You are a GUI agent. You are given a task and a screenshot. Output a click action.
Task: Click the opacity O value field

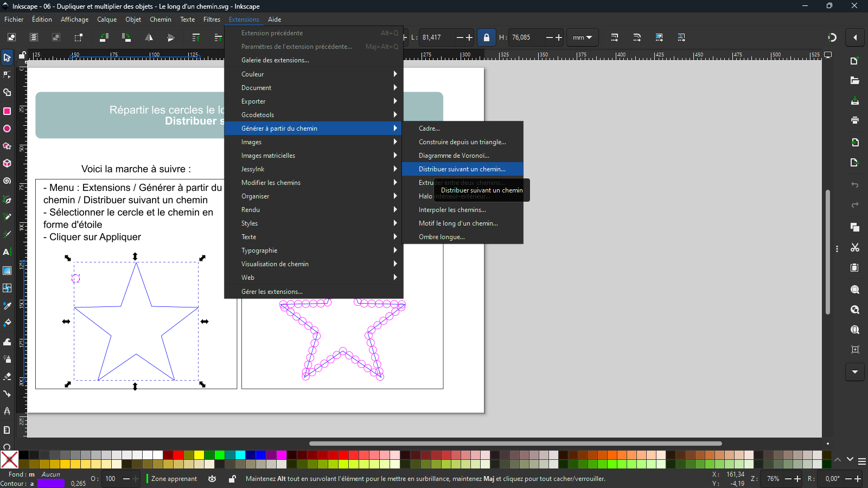tap(112, 479)
